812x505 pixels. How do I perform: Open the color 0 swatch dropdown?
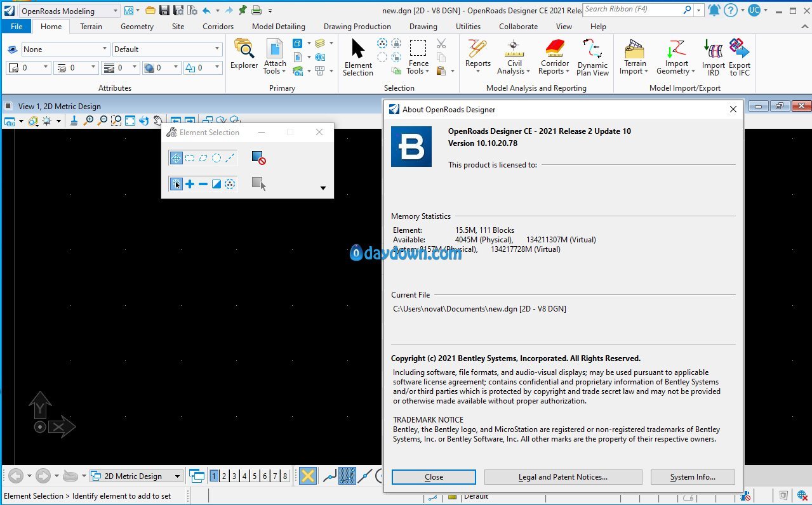point(29,67)
